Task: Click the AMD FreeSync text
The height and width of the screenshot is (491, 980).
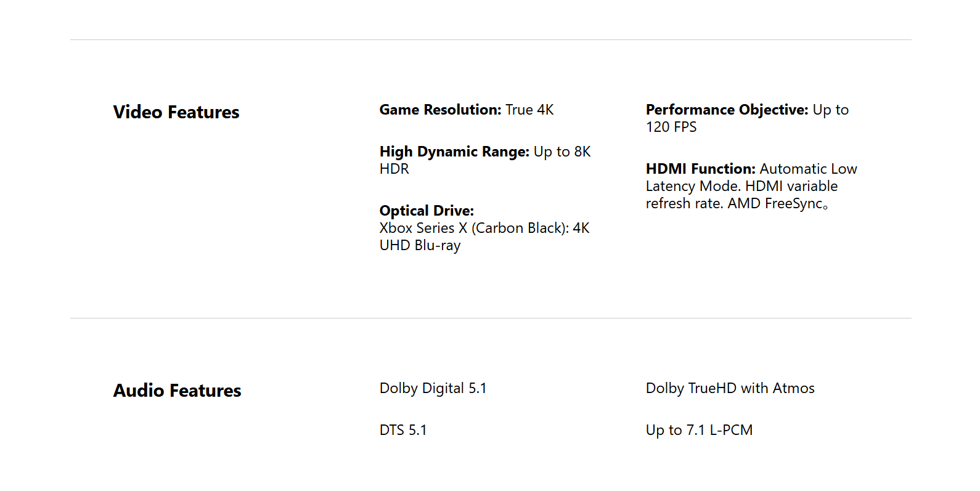Action: coord(775,203)
